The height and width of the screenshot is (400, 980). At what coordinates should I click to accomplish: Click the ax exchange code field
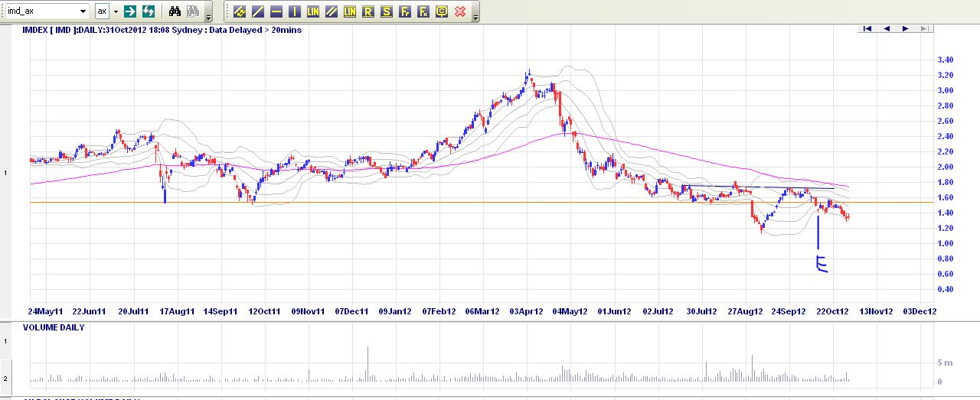click(103, 11)
